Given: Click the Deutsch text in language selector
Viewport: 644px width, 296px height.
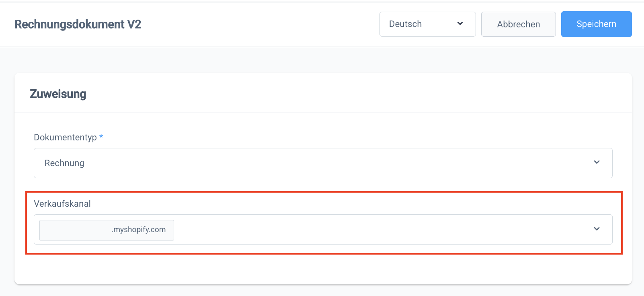Looking at the screenshot, I should [x=405, y=24].
